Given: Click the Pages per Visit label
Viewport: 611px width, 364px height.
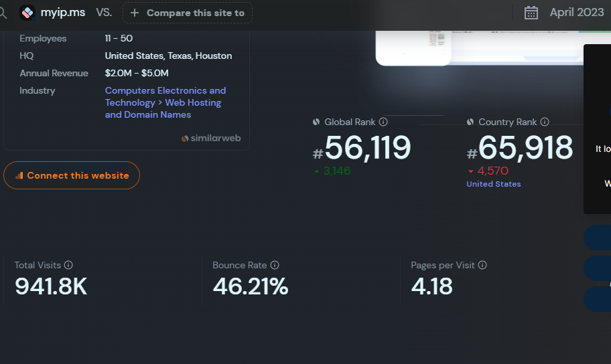Looking at the screenshot, I should (443, 265).
